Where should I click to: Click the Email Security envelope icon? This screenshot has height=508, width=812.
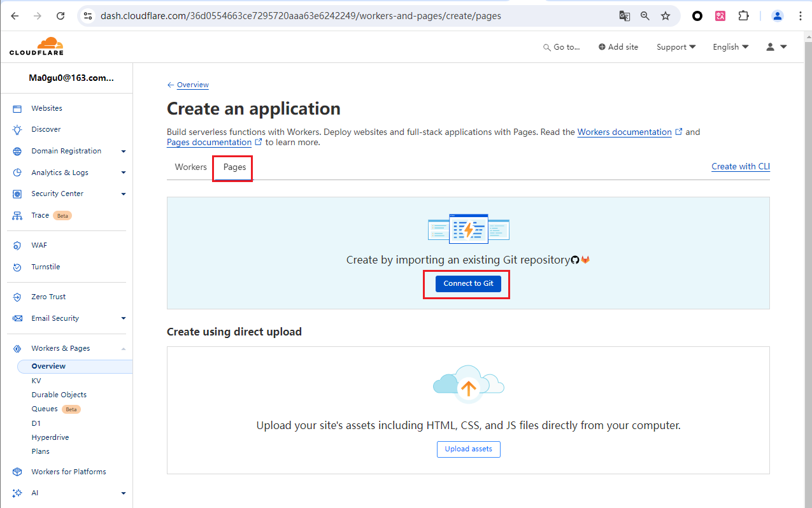(17, 319)
